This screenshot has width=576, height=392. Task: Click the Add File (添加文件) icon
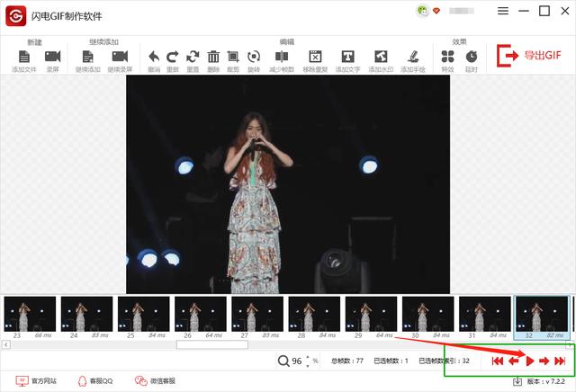pyautogui.click(x=24, y=58)
